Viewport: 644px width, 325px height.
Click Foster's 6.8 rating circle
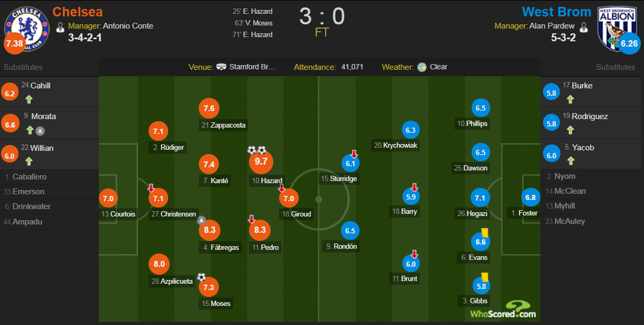[530, 198]
